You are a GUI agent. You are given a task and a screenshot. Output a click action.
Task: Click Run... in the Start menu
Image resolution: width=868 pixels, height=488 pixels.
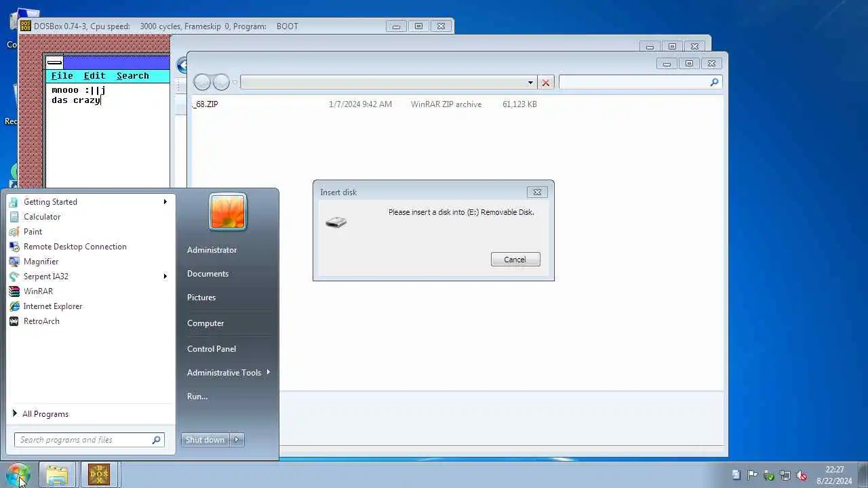pos(197,396)
